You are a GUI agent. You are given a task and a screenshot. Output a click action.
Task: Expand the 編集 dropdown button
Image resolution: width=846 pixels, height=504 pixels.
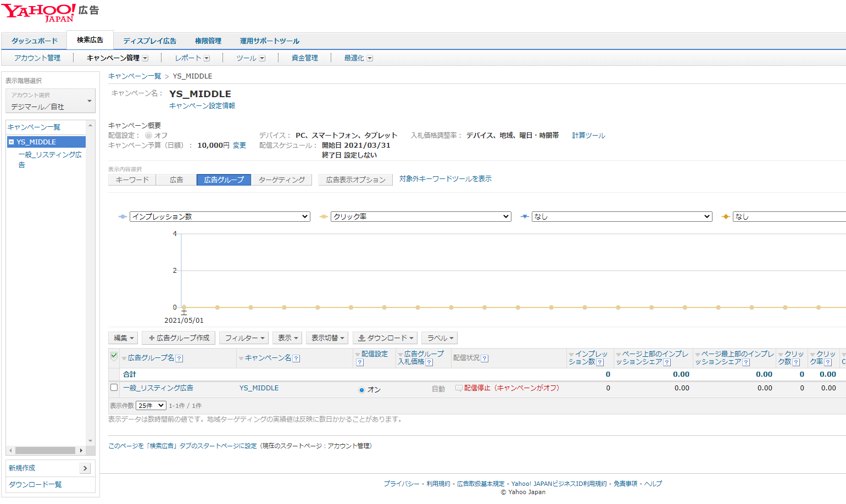[123, 338]
